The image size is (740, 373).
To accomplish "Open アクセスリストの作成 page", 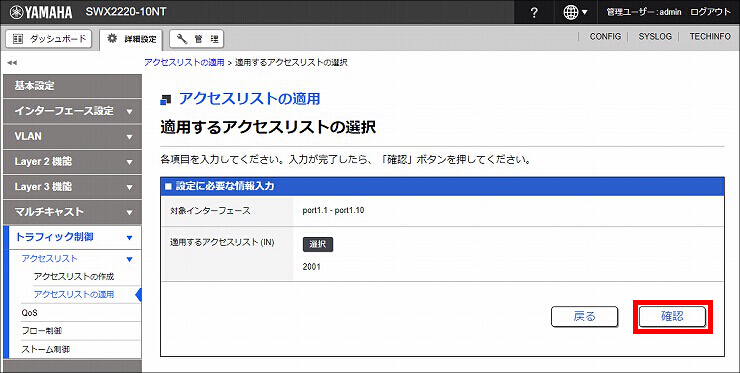I will (x=74, y=277).
